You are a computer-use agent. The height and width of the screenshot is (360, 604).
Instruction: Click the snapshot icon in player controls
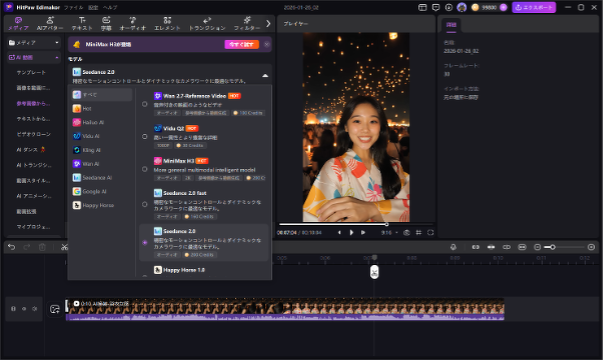pos(406,233)
